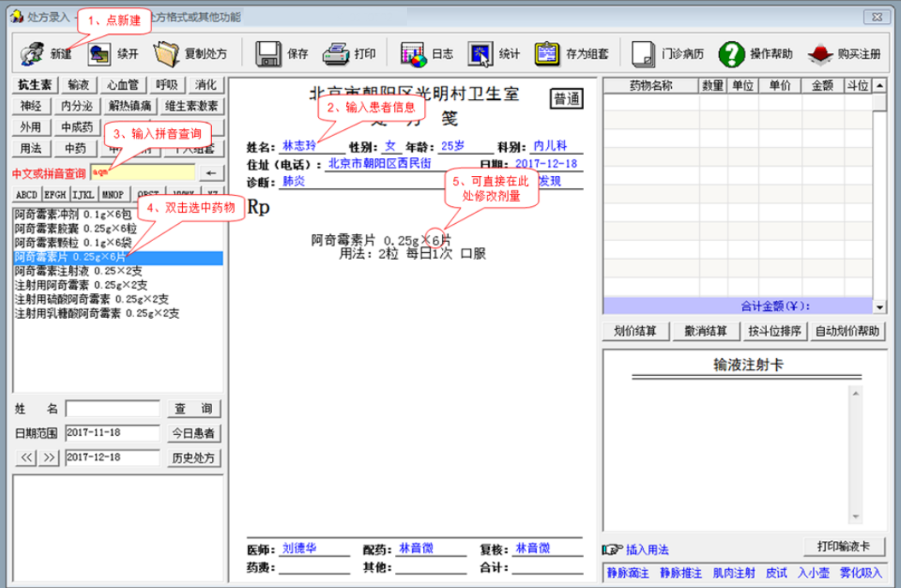901x588 pixels.
Task: Click department value 内儿科
Action: (550, 146)
